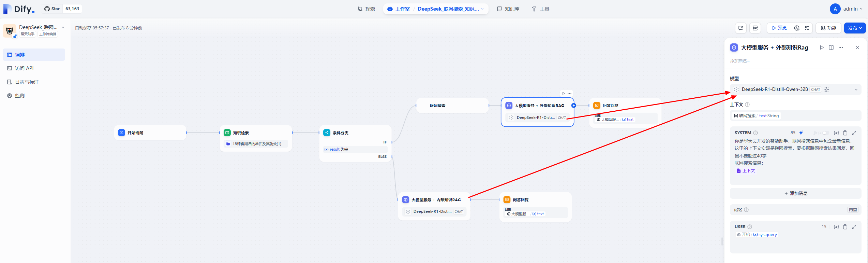Open the 工具 tab

541,9
